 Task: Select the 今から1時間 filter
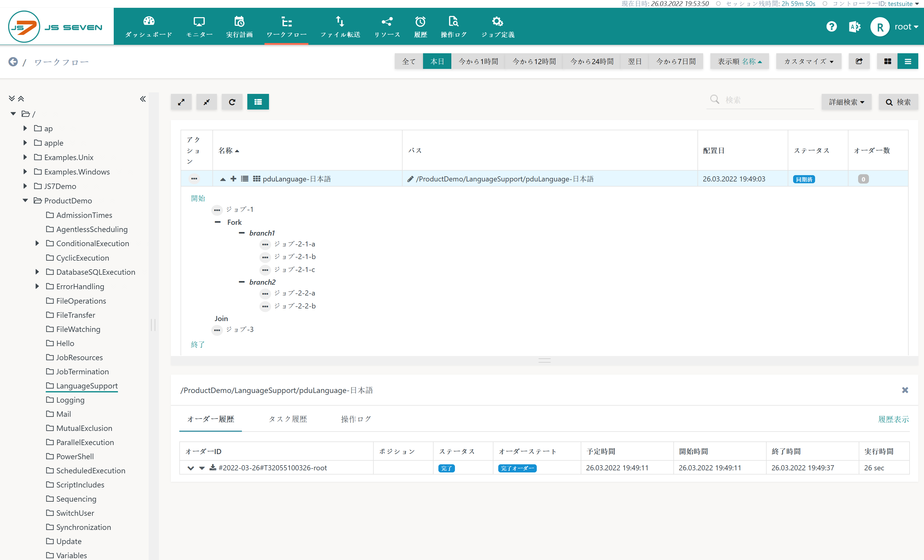478,61
